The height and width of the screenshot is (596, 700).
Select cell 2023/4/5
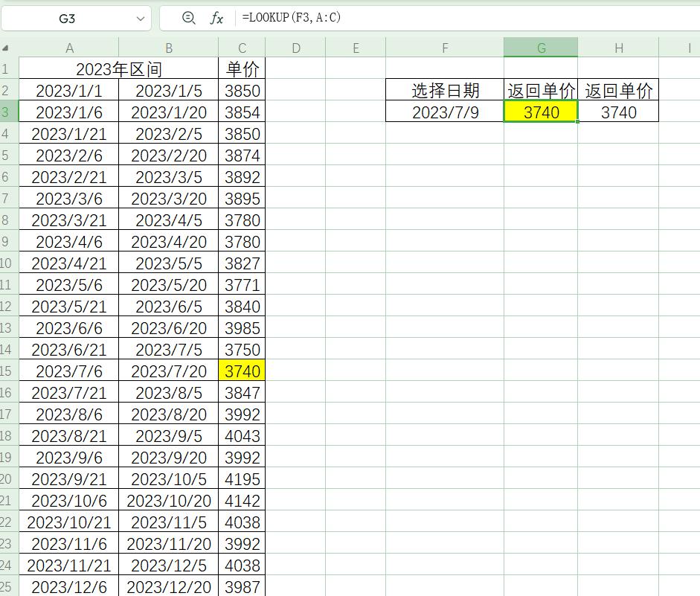click(169, 220)
